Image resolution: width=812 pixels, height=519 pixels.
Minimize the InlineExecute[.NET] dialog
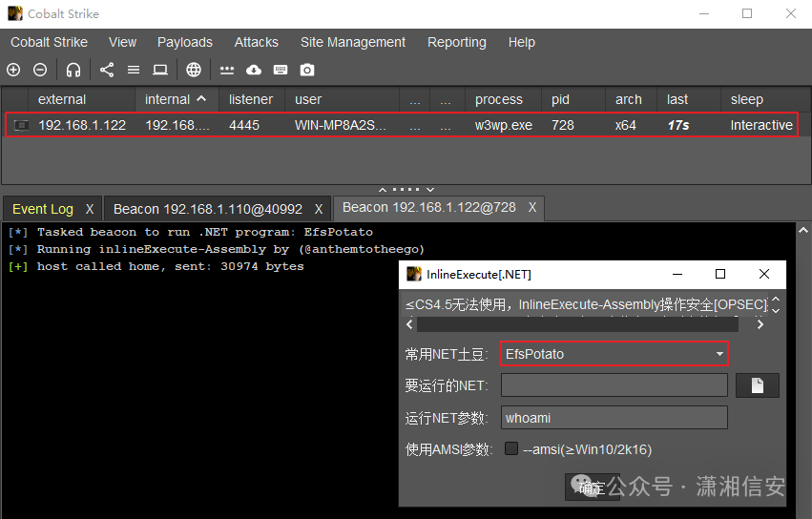[677, 274]
